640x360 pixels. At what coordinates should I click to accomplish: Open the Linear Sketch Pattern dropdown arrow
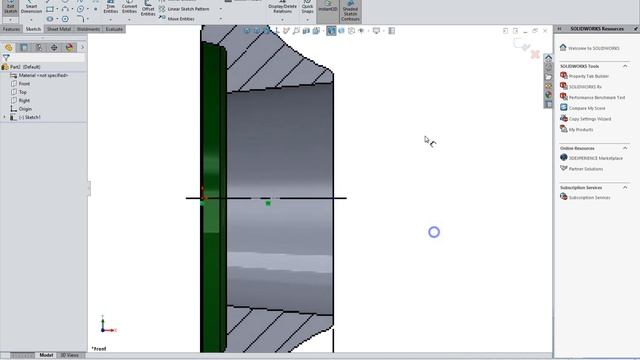221,9
